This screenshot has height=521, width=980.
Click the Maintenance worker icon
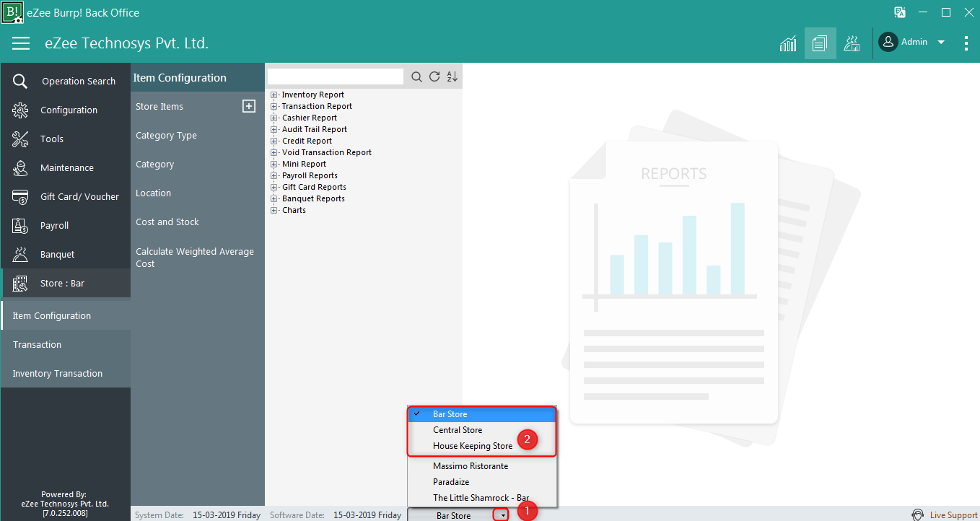click(20, 167)
